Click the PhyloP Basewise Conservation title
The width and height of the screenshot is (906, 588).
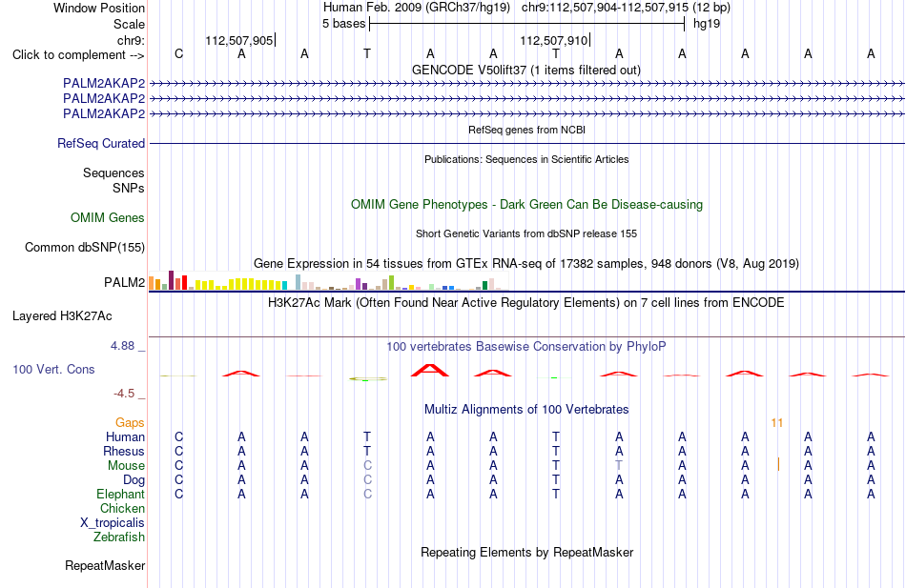coord(526,347)
